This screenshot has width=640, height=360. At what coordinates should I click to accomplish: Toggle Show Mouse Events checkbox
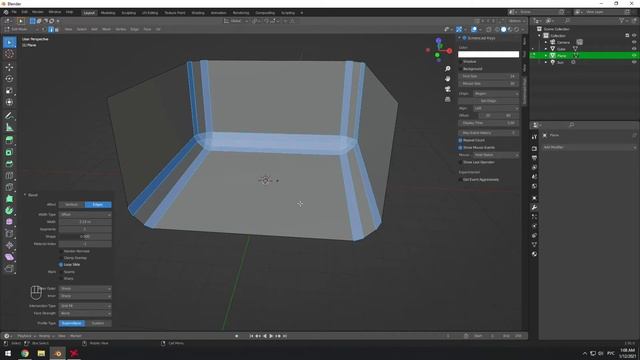[460, 147]
